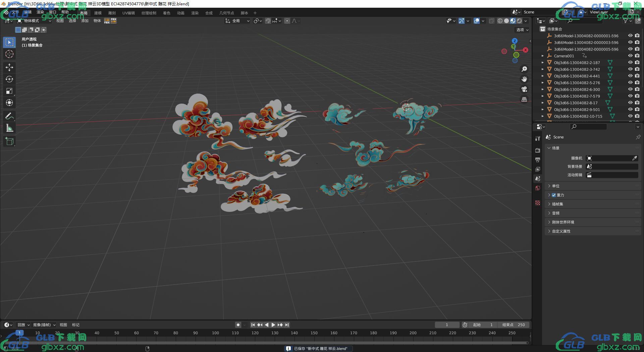Click the current frame number field

click(x=447, y=325)
